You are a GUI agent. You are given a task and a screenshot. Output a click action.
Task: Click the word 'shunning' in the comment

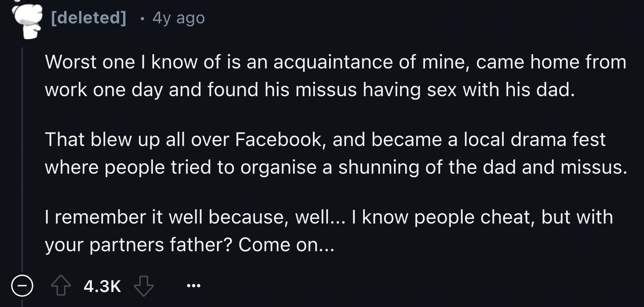pos(378,167)
